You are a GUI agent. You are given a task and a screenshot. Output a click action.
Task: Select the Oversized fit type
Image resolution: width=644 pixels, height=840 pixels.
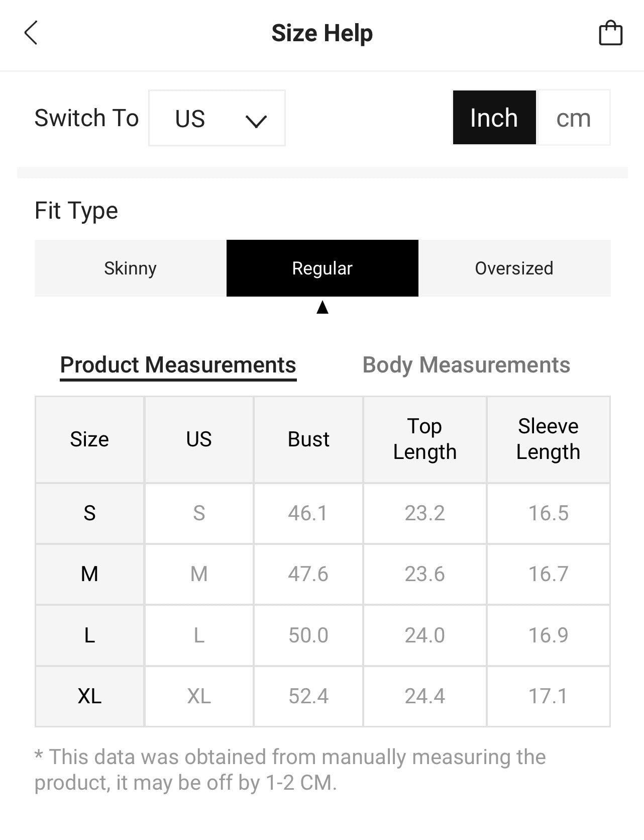click(x=514, y=268)
